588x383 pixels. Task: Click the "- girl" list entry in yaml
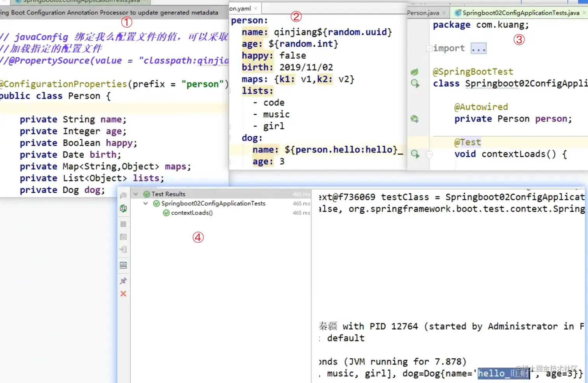[x=269, y=126]
